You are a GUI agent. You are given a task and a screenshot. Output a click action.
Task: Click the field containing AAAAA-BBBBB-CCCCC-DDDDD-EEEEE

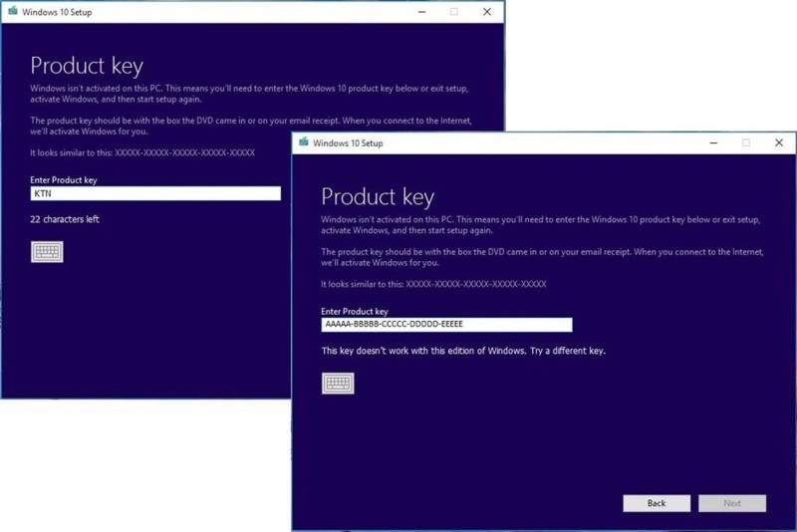point(446,325)
